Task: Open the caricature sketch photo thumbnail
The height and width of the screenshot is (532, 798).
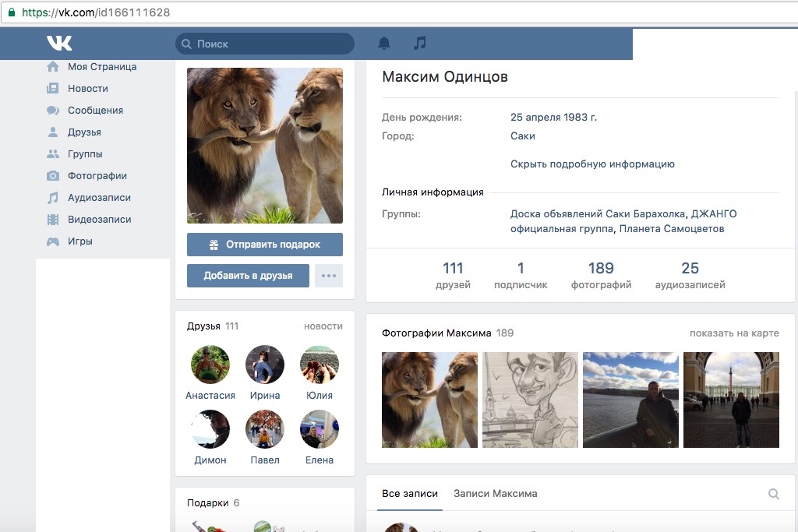Action: (530, 400)
